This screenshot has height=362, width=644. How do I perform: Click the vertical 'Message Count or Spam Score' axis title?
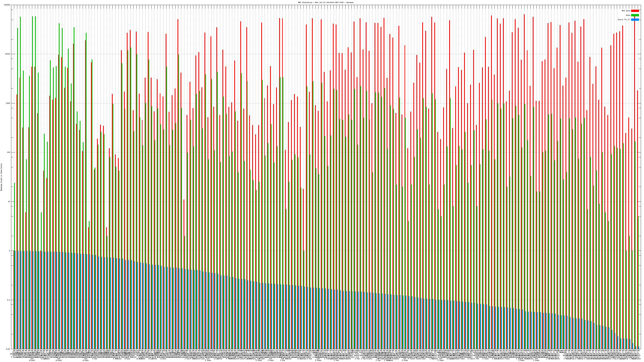point(1,177)
